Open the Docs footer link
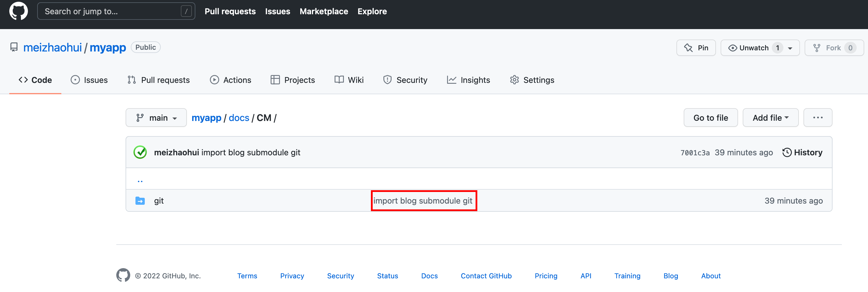The height and width of the screenshot is (292, 868). point(429,276)
